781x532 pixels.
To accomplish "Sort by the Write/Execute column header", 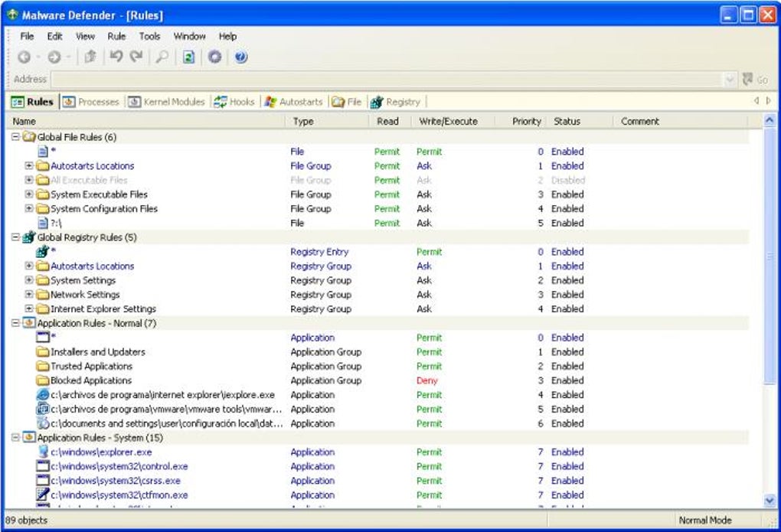I will pyautogui.click(x=453, y=121).
